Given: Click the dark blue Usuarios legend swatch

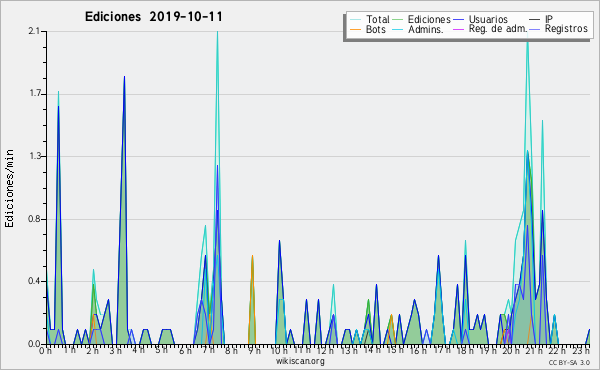Looking at the screenshot, I should [x=458, y=20].
